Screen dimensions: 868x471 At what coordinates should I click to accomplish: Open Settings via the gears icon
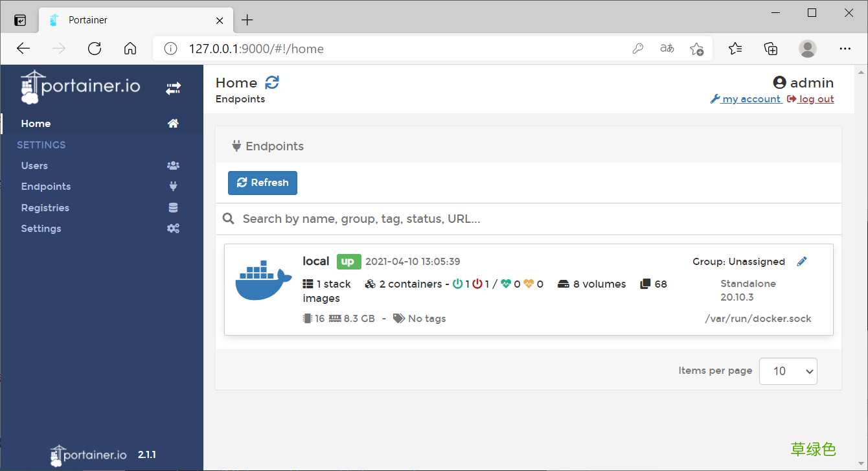point(173,228)
